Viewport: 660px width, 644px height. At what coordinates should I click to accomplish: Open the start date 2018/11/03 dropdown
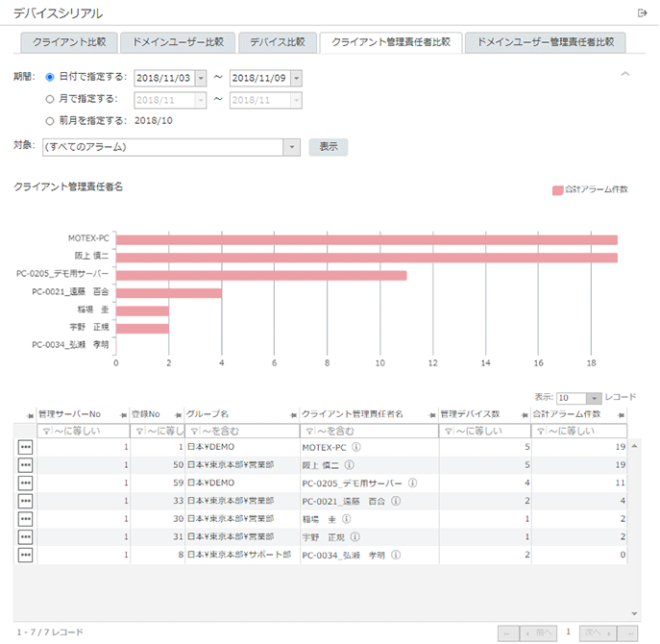(x=199, y=78)
